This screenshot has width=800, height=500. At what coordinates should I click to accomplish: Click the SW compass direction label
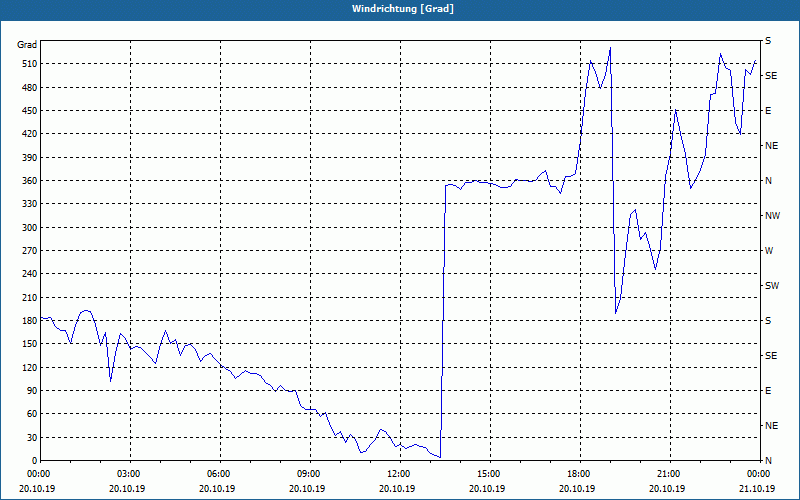pos(772,286)
